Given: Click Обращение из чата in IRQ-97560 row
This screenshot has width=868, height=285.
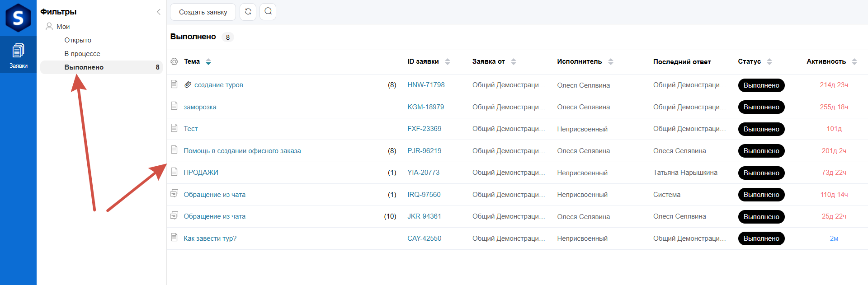Looking at the screenshot, I should tap(214, 195).
